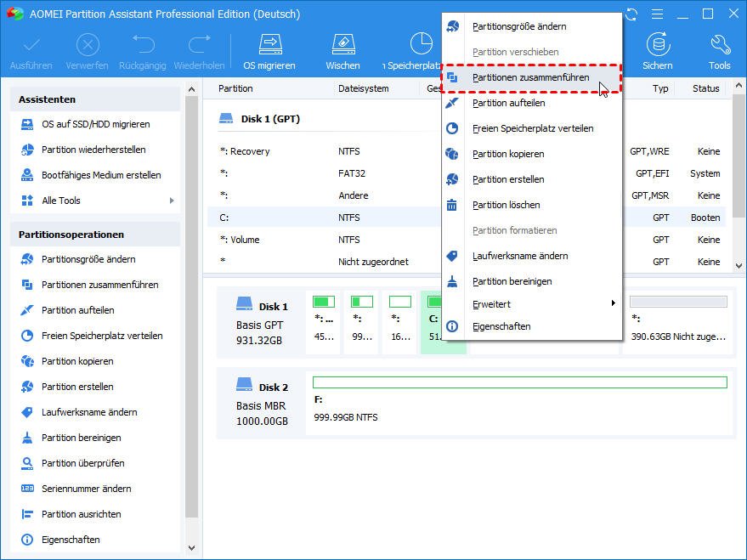Image resolution: width=747 pixels, height=560 pixels.
Task: Select 390.63GB Nicht zugeordnet block
Action: (678, 322)
